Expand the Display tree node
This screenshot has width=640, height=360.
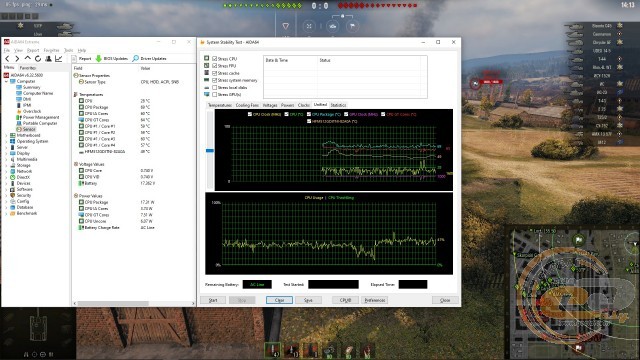pyautogui.click(x=7, y=153)
